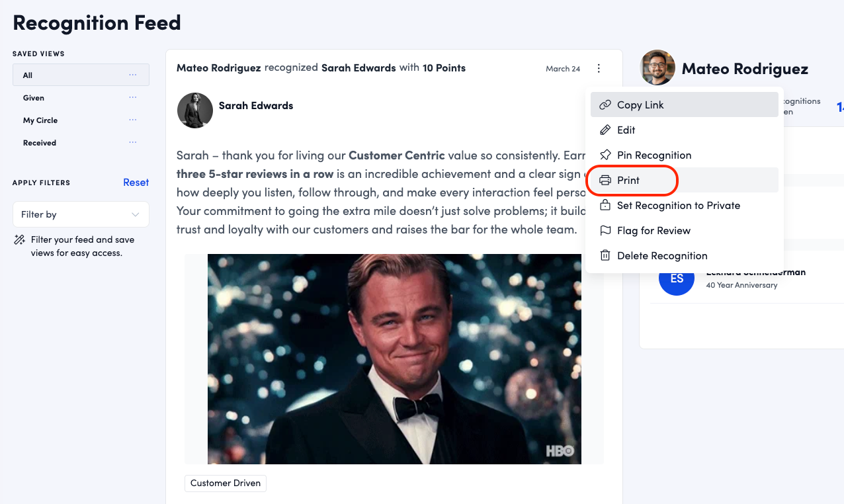This screenshot has width=844, height=504.
Task: Click the Edit pencil icon
Action: (x=605, y=130)
